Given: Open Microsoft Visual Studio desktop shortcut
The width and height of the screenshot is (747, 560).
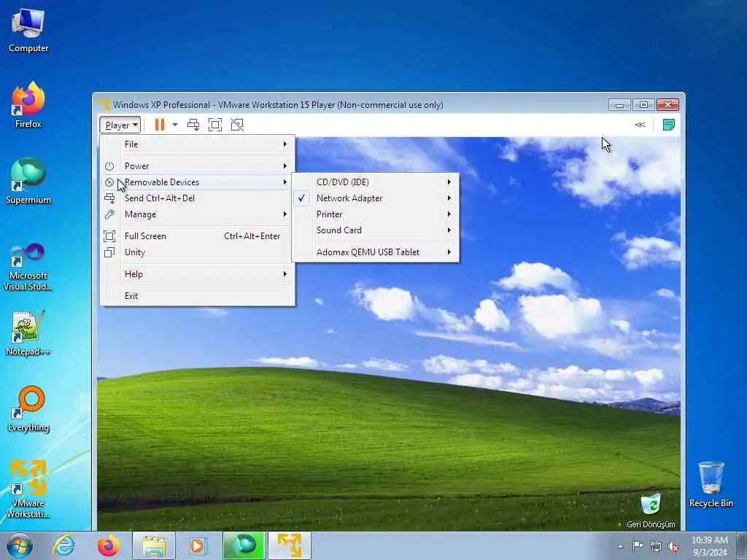Looking at the screenshot, I should [28, 267].
